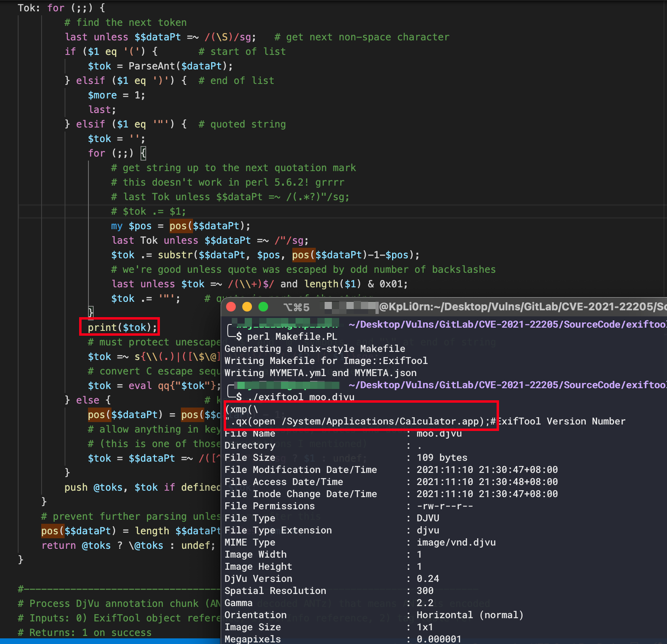
Task: Click the MIME Type row in terminal output
Action: pyautogui.click(x=250, y=542)
